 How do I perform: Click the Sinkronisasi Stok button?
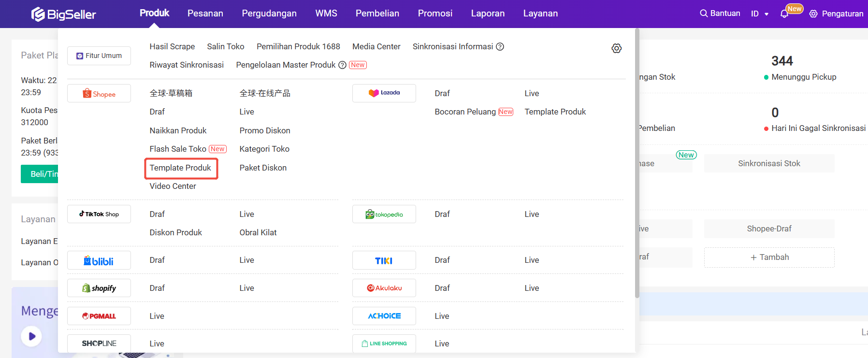pyautogui.click(x=769, y=164)
